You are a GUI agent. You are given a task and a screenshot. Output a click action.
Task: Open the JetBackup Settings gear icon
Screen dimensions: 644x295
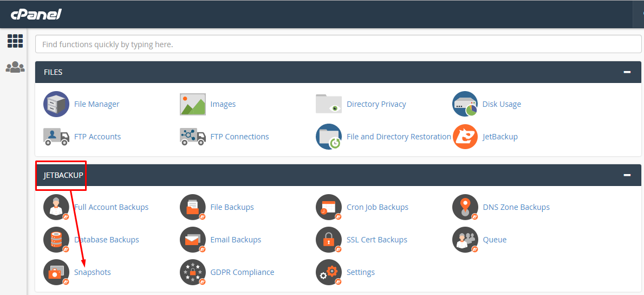(329, 272)
